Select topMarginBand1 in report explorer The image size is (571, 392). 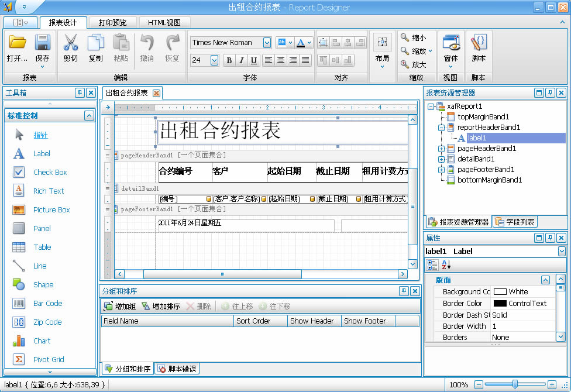(483, 117)
